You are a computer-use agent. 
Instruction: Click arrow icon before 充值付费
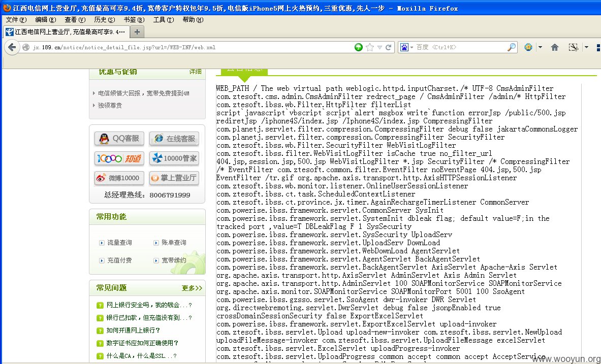click(102, 260)
